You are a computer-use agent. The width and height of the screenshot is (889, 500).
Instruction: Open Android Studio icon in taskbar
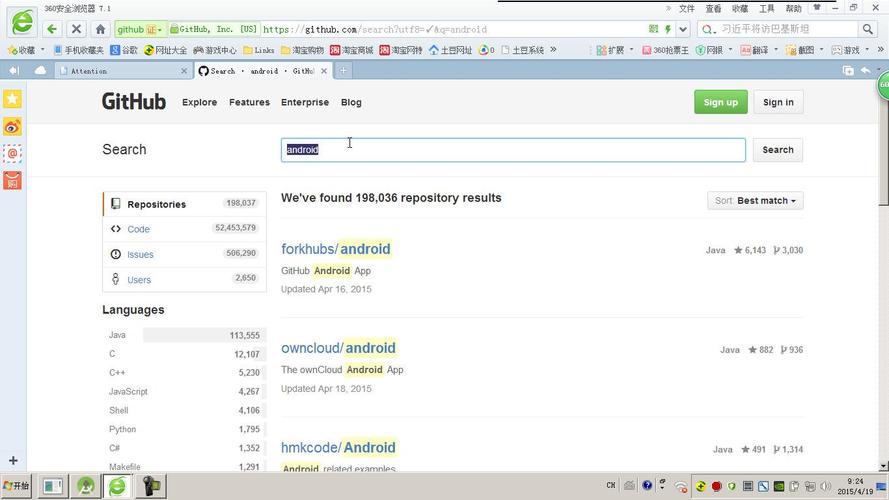(x=86, y=486)
